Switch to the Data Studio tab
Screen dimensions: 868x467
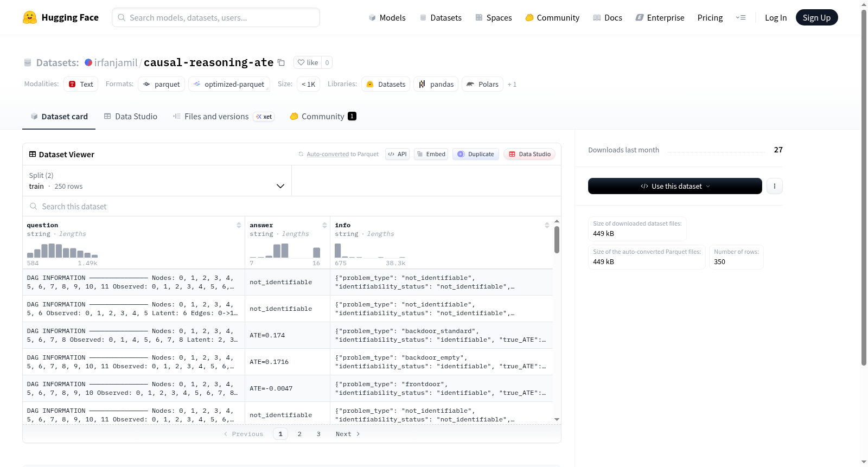tap(131, 117)
